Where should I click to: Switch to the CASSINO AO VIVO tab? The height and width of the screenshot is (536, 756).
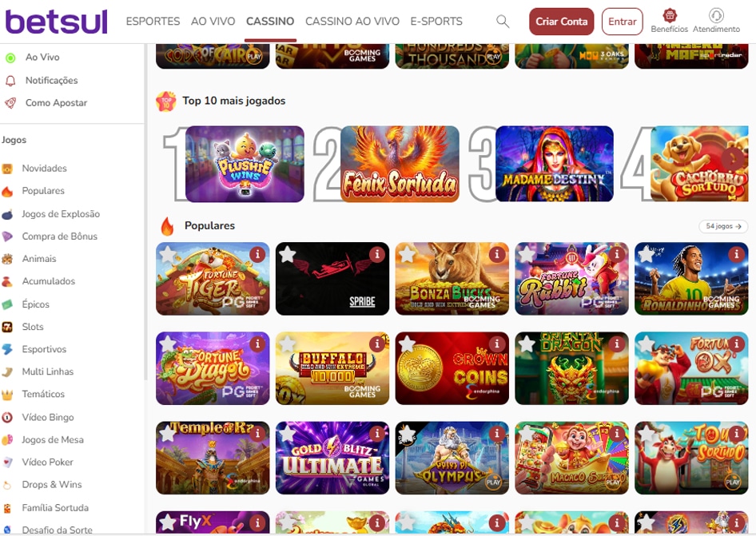pos(352,22)
